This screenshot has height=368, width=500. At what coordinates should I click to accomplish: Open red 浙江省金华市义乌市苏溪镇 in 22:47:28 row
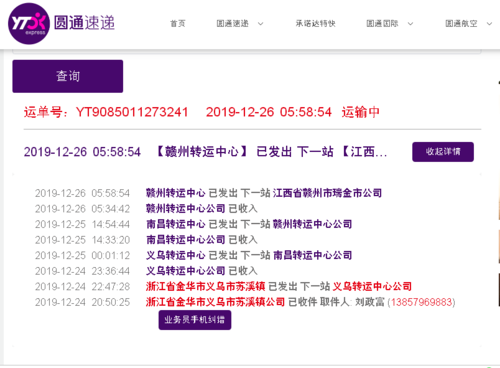(x=205, y=286)
